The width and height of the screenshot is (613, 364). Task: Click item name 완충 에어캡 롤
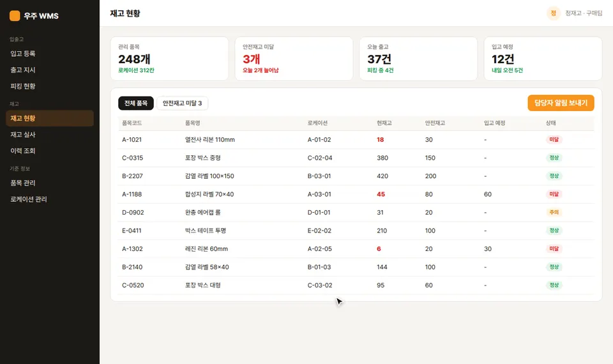(x=203, y=212)
